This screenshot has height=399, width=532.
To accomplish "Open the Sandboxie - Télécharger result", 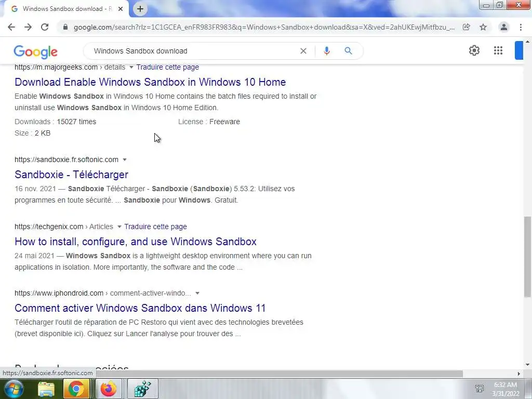I will [x=71, y=175].
